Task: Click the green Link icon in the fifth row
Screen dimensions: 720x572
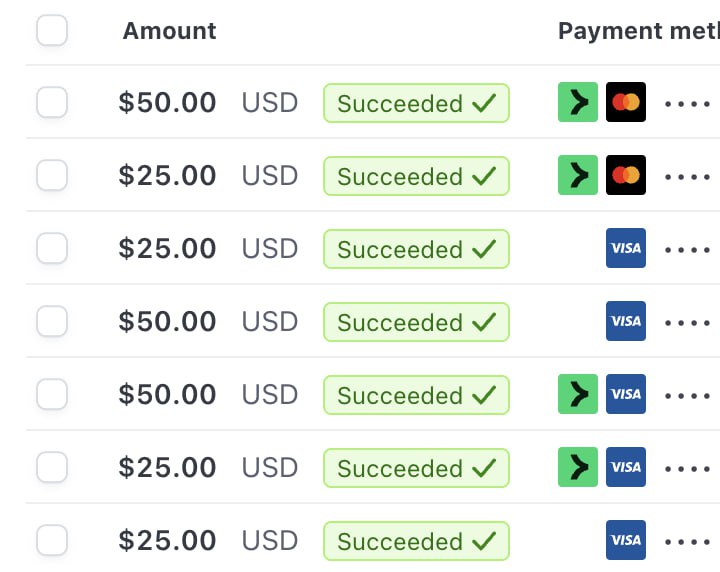Action: pyautogui.click(x=577, y=394)
